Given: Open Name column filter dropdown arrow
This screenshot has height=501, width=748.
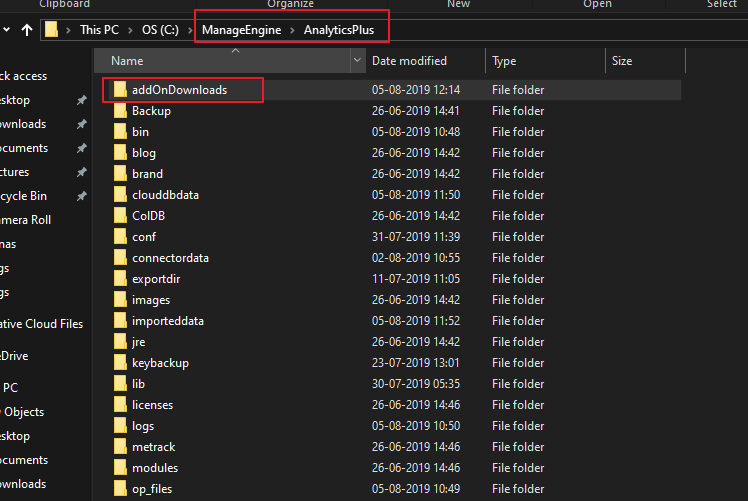Looking at the screenshot, I should 357,61.
